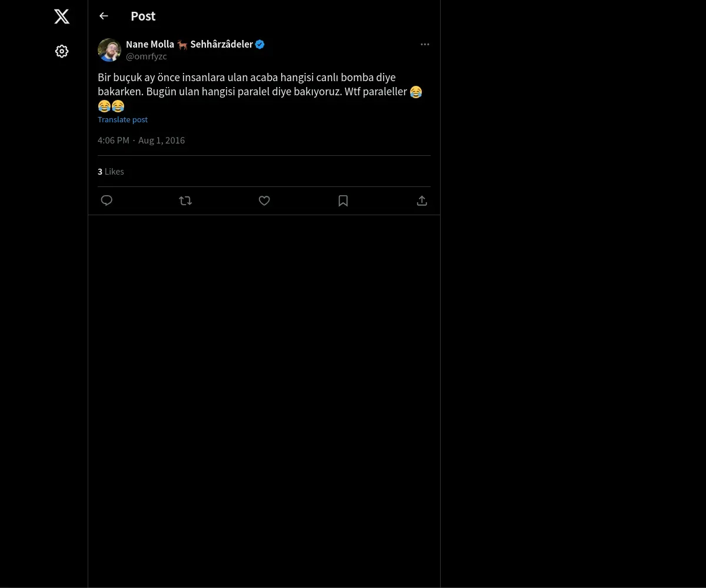Select the tweet body text
This screenshot has height=588, width=706.
[260, 92]
